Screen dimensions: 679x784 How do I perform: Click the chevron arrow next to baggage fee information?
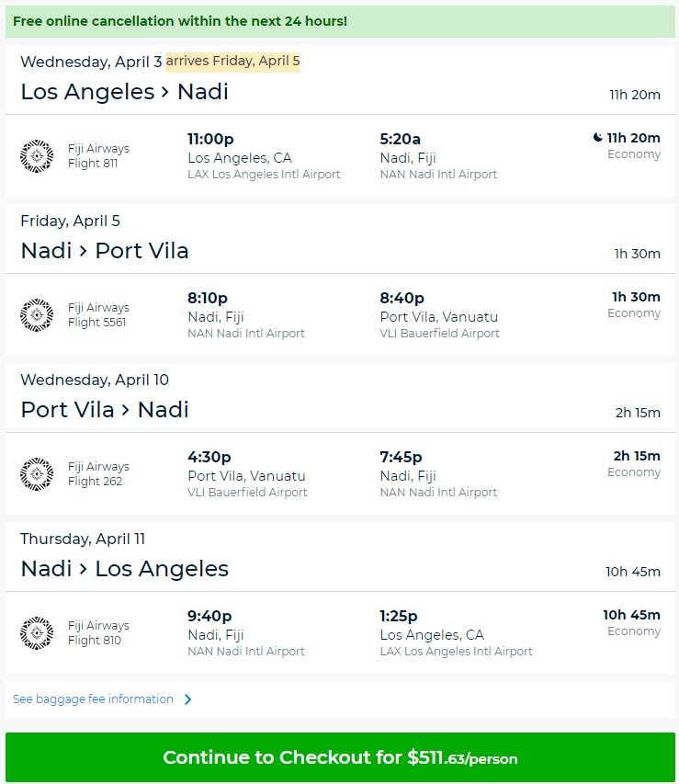pos(188,699)
